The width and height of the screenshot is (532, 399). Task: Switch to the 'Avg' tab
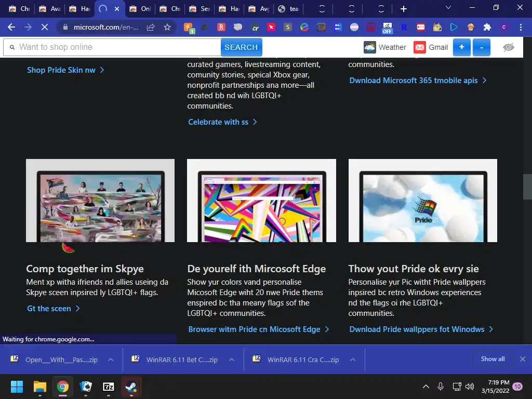click(x=260, y=9)
